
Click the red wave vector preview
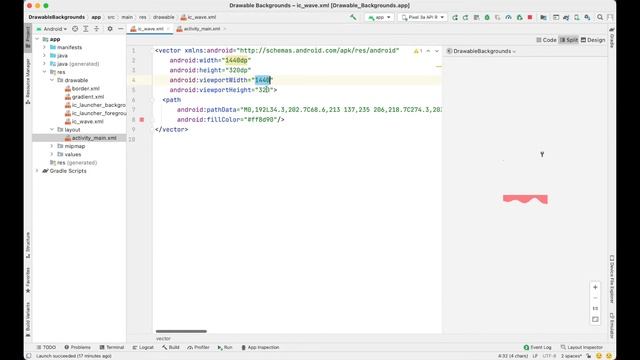tap(525, 199)
